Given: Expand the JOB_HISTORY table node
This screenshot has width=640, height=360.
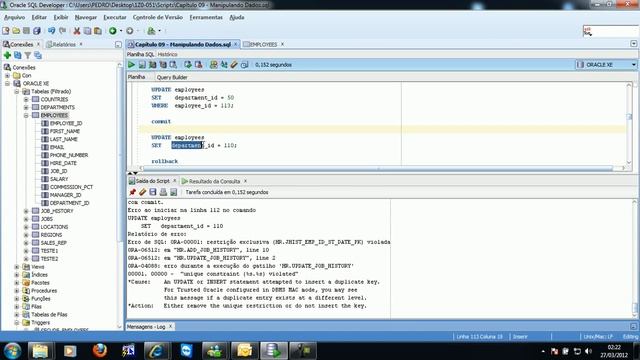Looking at the screenshot, I should pos(26,211).
